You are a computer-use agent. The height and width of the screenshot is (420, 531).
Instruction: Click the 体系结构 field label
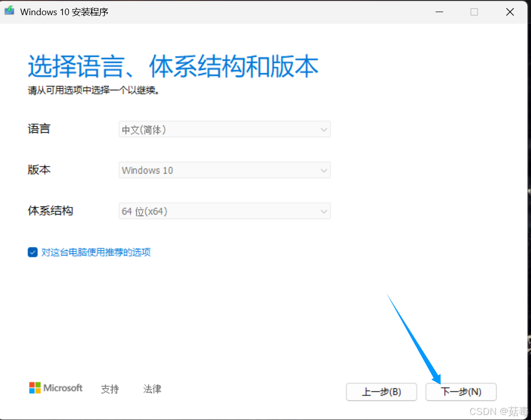[x=50, y=211]
